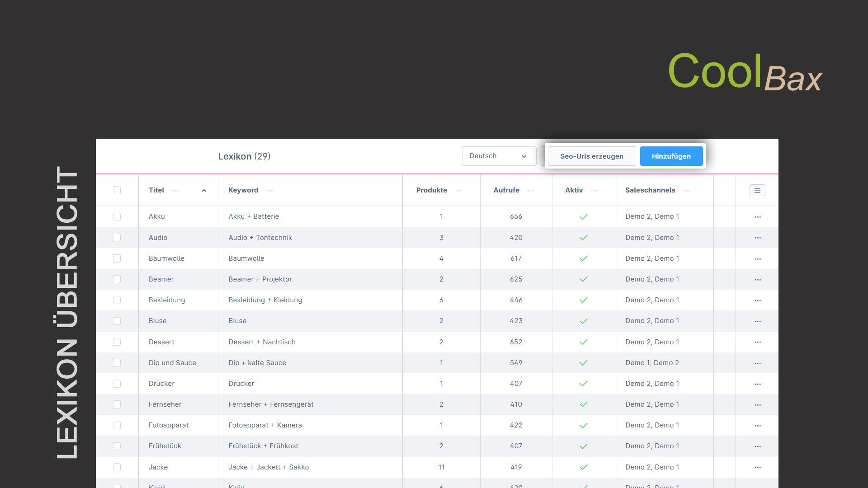Click Aufrufe value 549 for Dip und Sauce

(516, 363)
